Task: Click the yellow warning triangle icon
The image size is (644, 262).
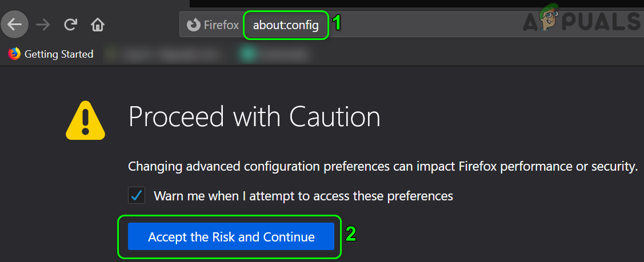Action: [x=85, y=120]
